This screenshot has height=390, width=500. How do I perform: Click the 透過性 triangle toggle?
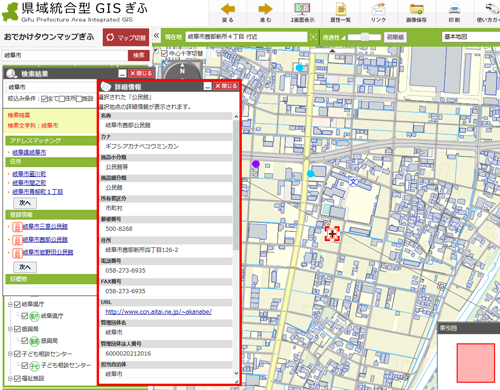pyautogui.click(x=343, y=37)
